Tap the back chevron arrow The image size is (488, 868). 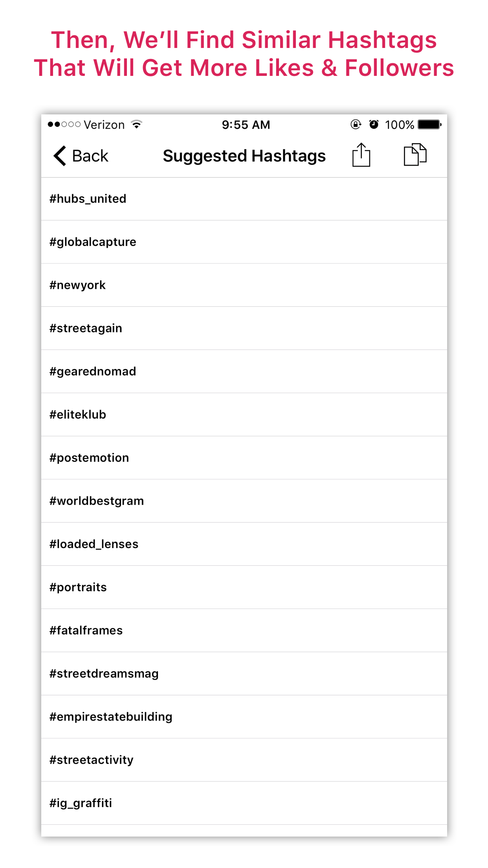[x=59, y=156]
